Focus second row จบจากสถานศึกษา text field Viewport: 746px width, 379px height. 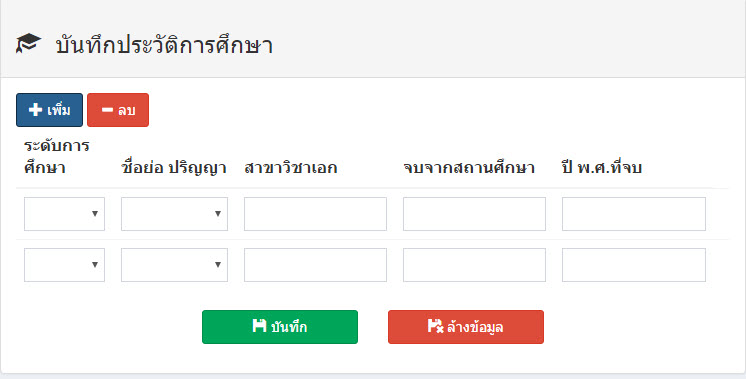474,265
